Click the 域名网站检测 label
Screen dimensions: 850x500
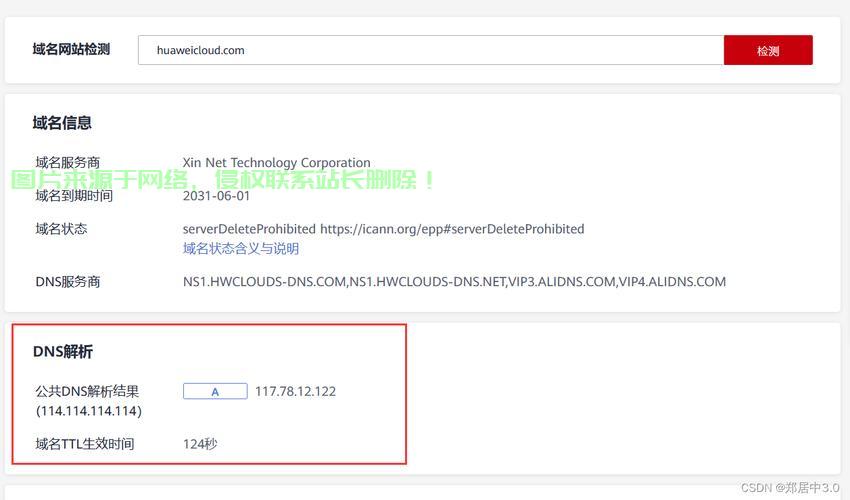pos(71,50)
